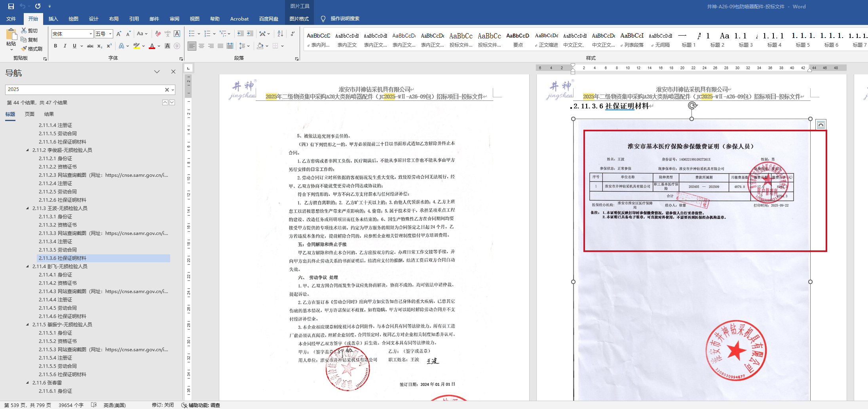Image resolution: width=868 pixels, height=409 pixels.
Task: Click the character shading icon
Action: pos(167,46)
